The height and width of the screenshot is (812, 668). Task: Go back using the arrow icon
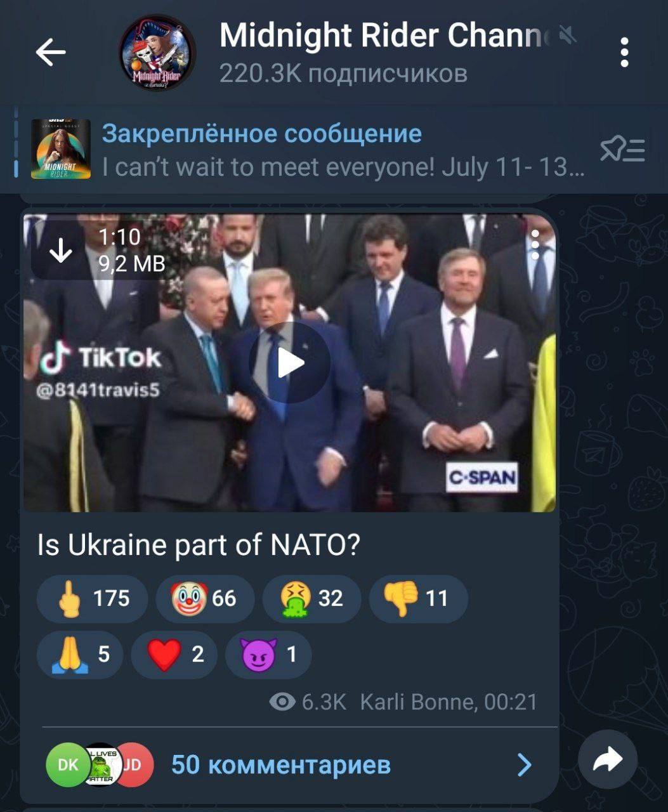click(51, 52)
